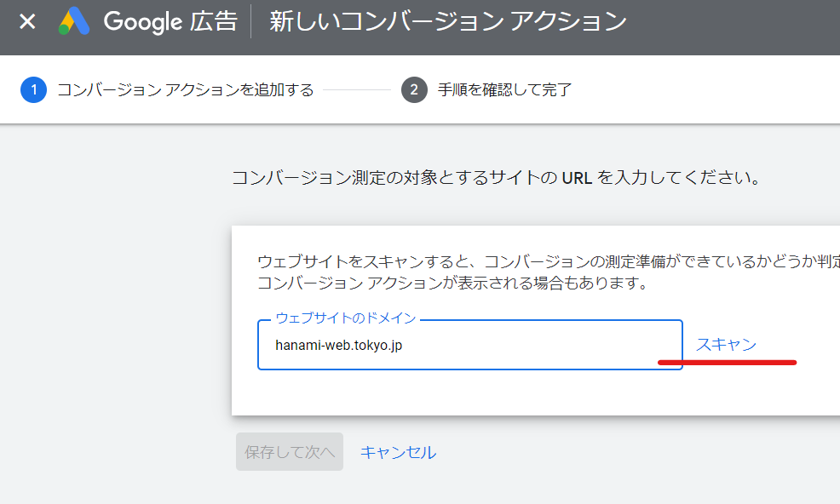This screenshot has height=504, width=840.
Task: Select the コンバージョン アクションを追加する step label
Action: tap(185, 89)
